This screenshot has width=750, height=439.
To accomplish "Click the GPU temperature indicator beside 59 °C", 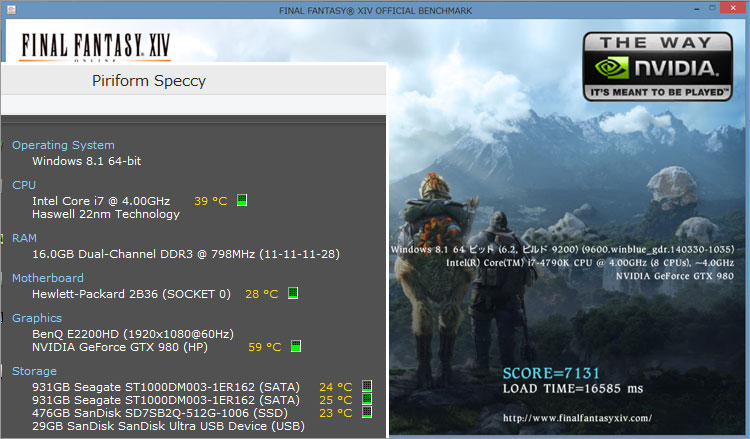I will (x=296, y=347).
